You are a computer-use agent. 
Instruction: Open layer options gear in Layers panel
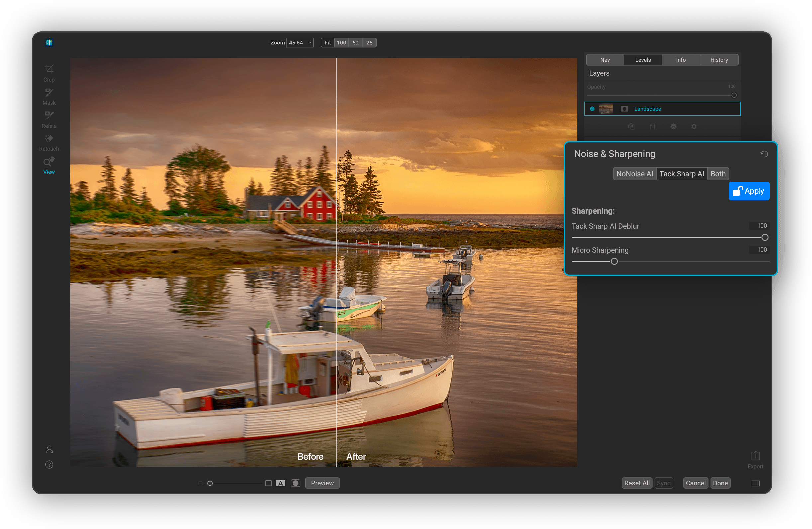coord(694,126)
